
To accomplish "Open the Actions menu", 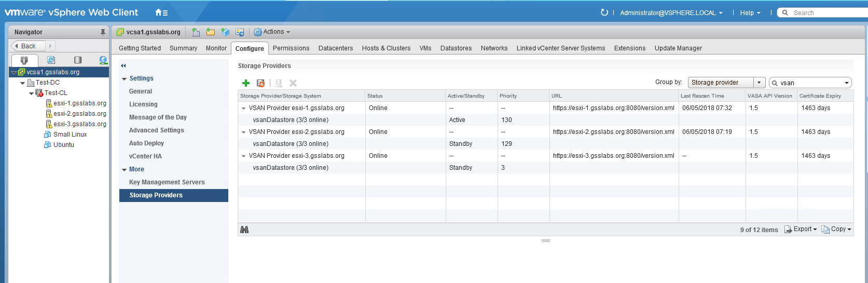I will [x=272, y=32].
